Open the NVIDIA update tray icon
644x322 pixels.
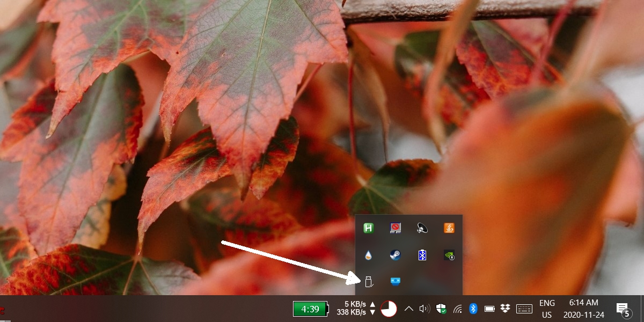tap(449, 255)
